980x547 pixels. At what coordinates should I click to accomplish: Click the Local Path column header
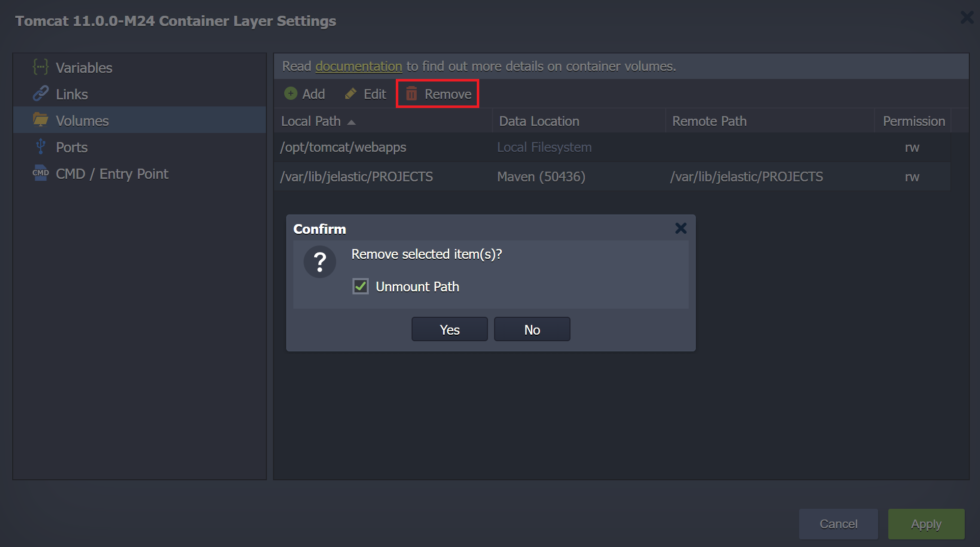click(x=383, y=121)
